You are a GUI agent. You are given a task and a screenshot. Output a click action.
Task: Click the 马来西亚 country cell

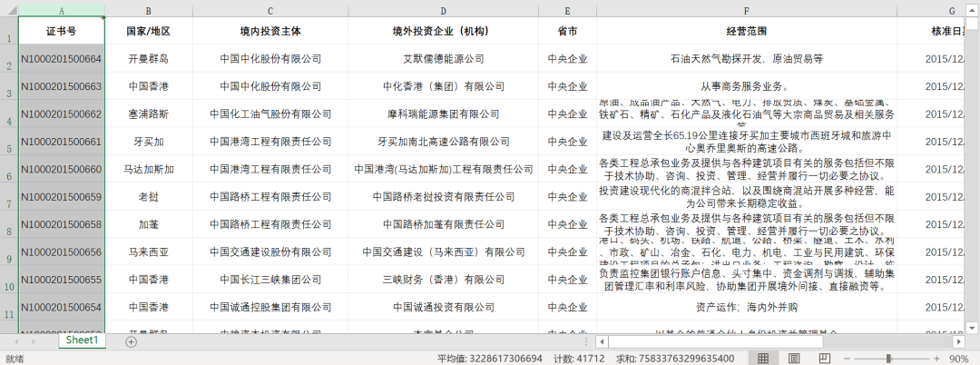(148, 252)
